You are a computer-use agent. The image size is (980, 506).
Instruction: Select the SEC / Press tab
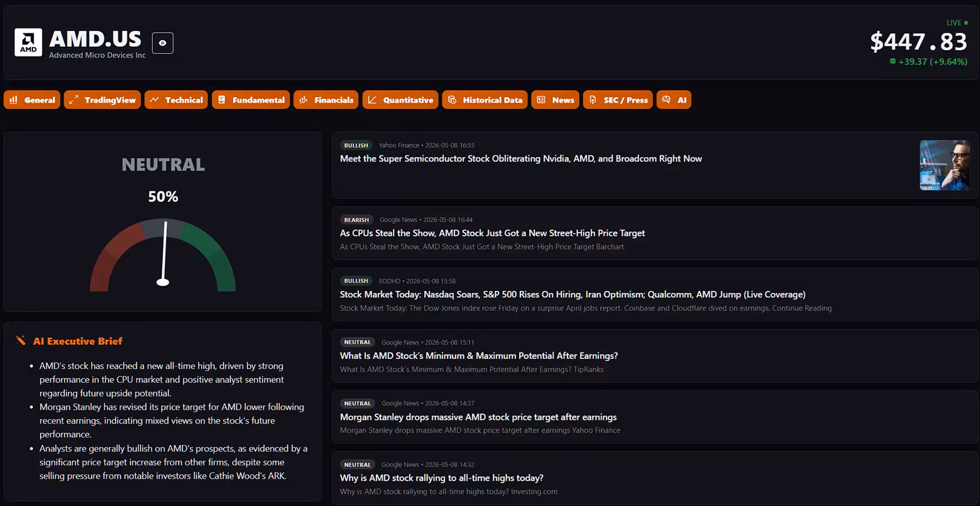[x=618, y=100]
